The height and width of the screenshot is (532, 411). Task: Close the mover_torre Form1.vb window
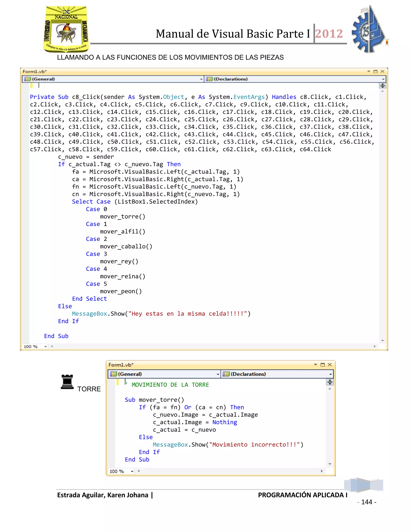[x=330, y=364]
